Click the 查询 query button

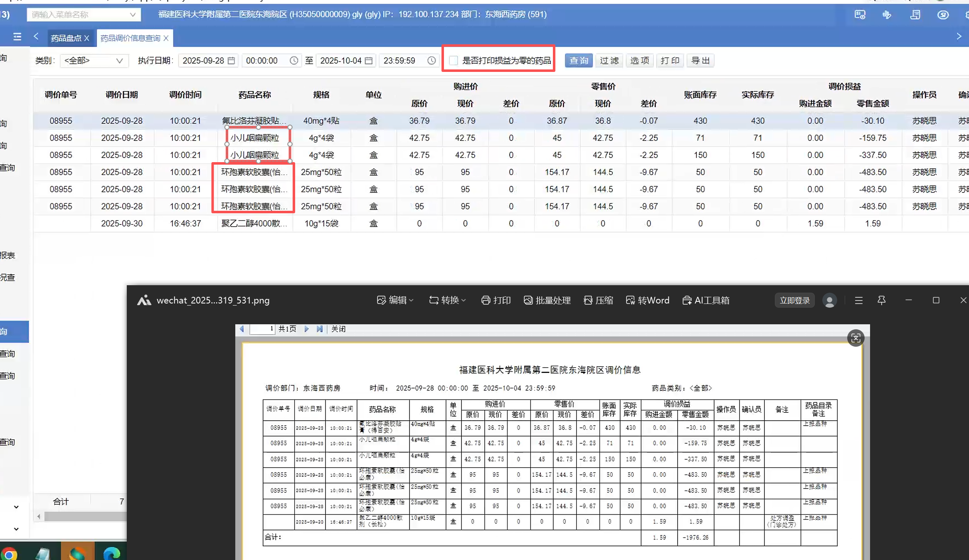coord(578,61)
